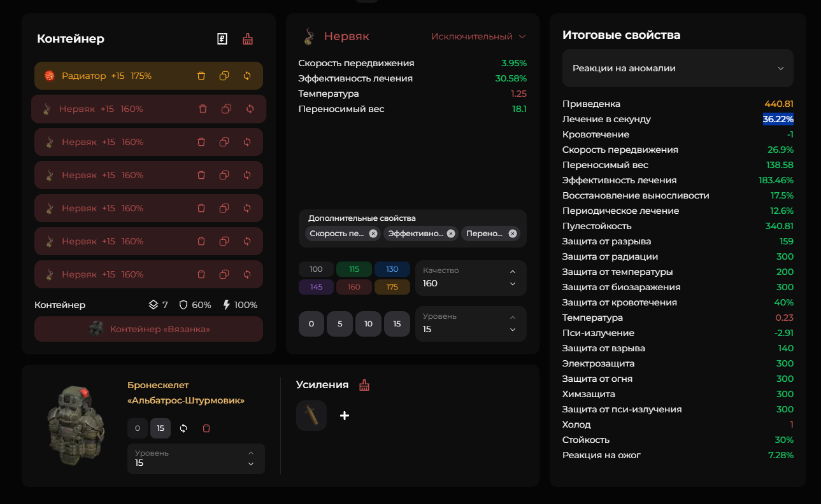Duplicate the Радиатор artifact using copy icon
This screenshot has width=821, height=504.
(224, 76)
